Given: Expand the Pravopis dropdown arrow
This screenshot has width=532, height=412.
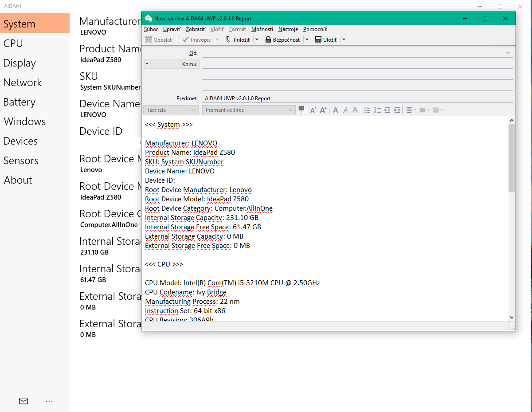Looking at the screenshot, I should click(x=217, y=39).
